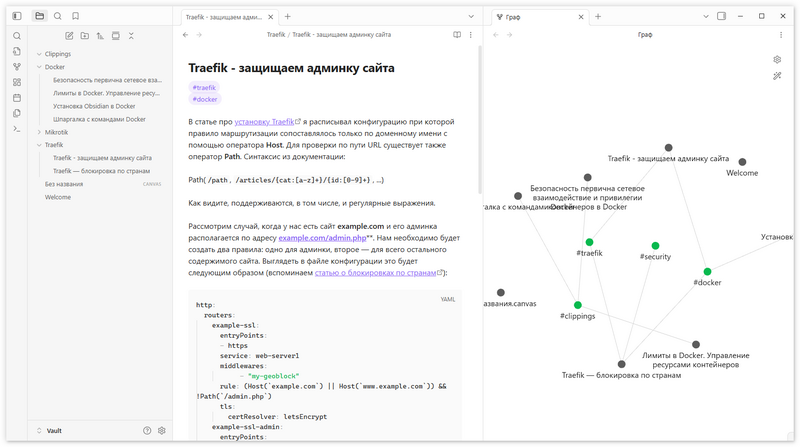
Task: Create a new note
Action: pos(69,36)
